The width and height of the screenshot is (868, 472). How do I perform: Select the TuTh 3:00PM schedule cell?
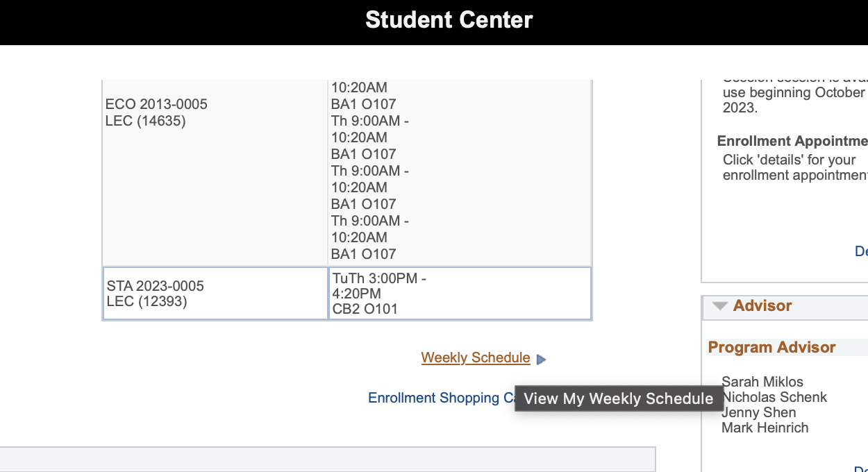pyautogui.click(x=379, y=294)
